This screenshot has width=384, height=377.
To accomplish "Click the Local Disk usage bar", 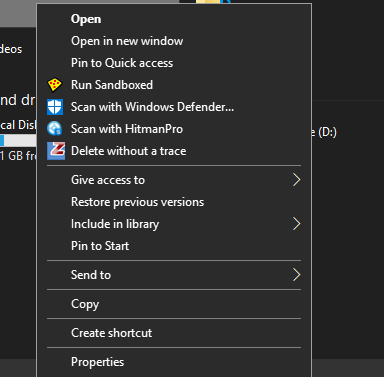I will click(18, 140).
